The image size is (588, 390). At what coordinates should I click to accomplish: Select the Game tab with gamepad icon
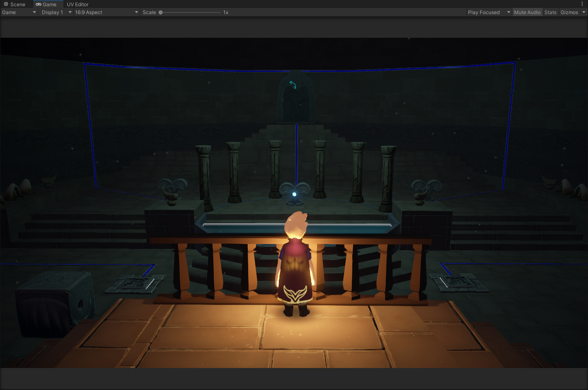46,4
